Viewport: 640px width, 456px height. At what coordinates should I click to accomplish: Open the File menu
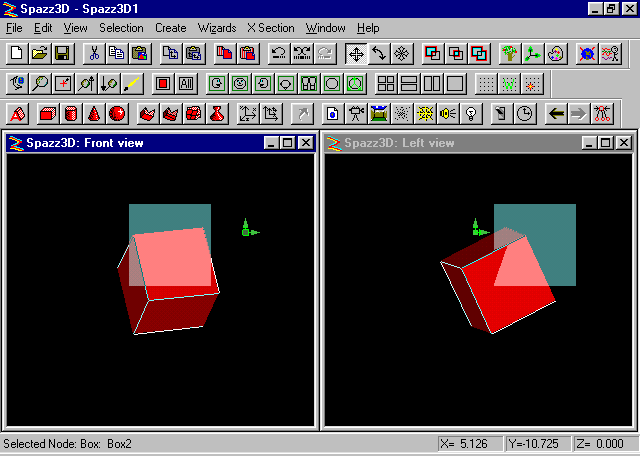(14, 28)
